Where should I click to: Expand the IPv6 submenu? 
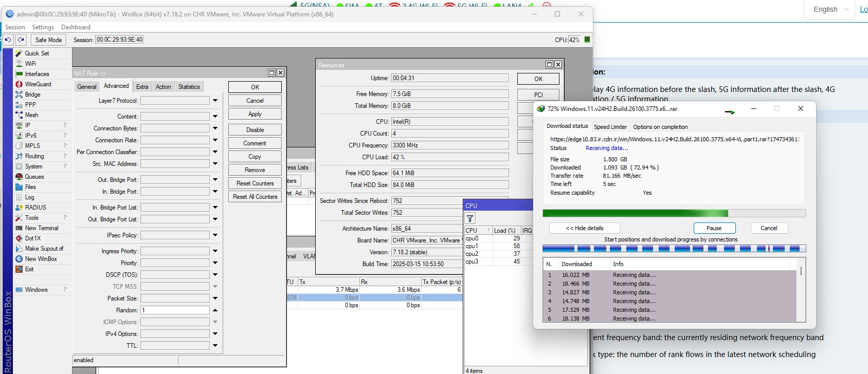point(66,136)
